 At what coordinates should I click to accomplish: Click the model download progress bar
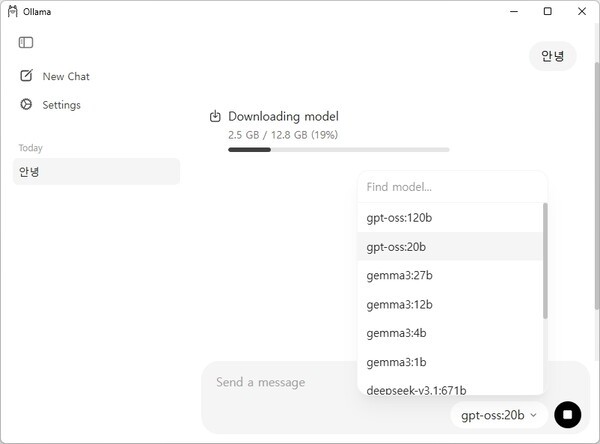(x=338, y=149)
